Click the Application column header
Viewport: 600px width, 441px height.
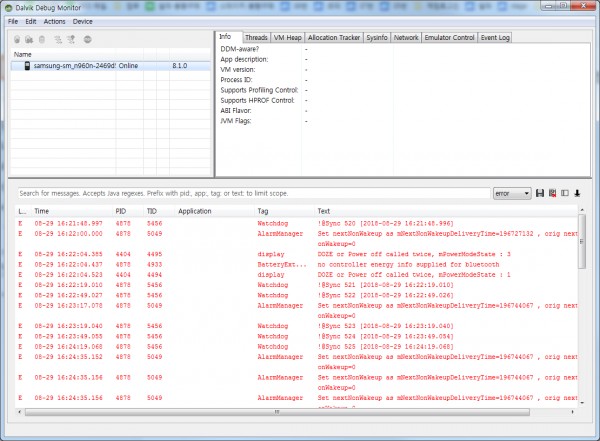click(194, 211)
